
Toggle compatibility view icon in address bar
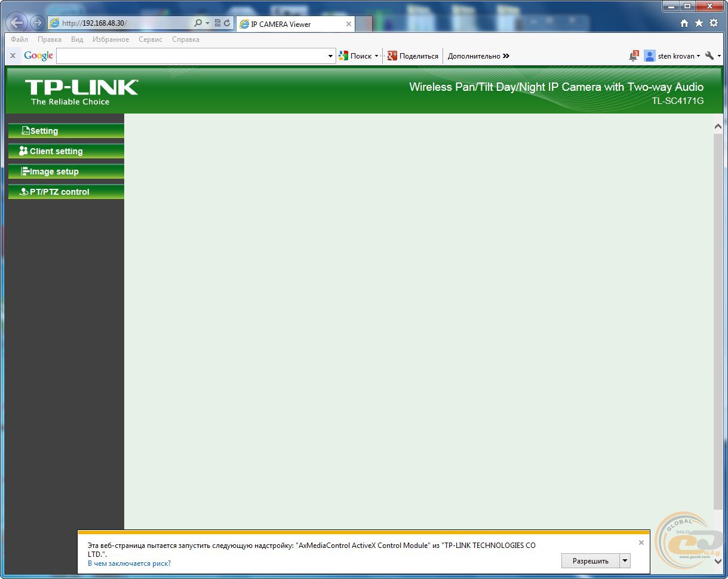click(x=217, y=23)
